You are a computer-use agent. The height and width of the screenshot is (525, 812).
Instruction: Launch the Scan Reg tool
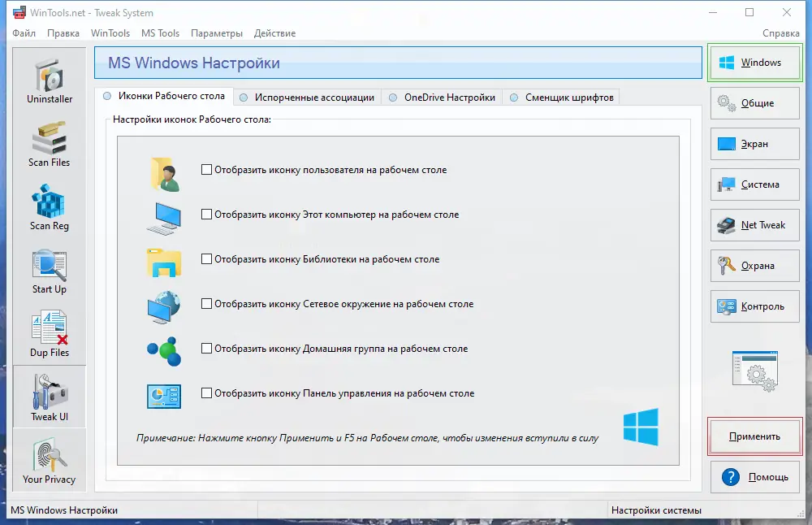coord(50,208)
